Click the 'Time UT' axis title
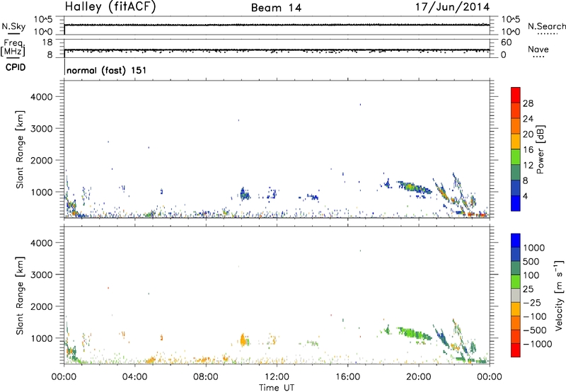 pos(277,388)
